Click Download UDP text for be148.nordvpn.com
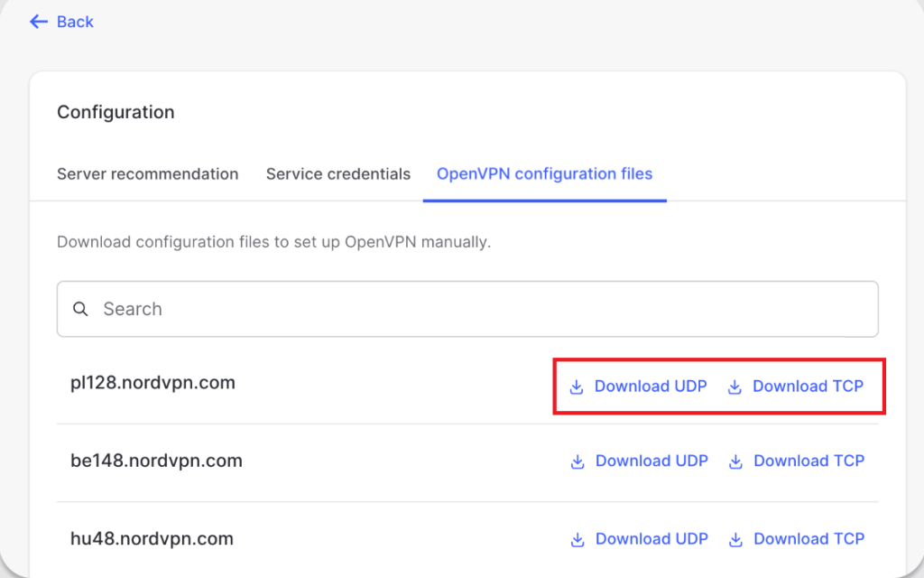924x578 pixels. coord(651,461)
